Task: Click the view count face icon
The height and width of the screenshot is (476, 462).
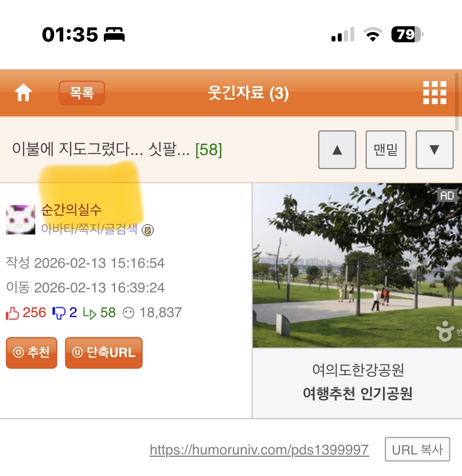Action: [129, 313]
